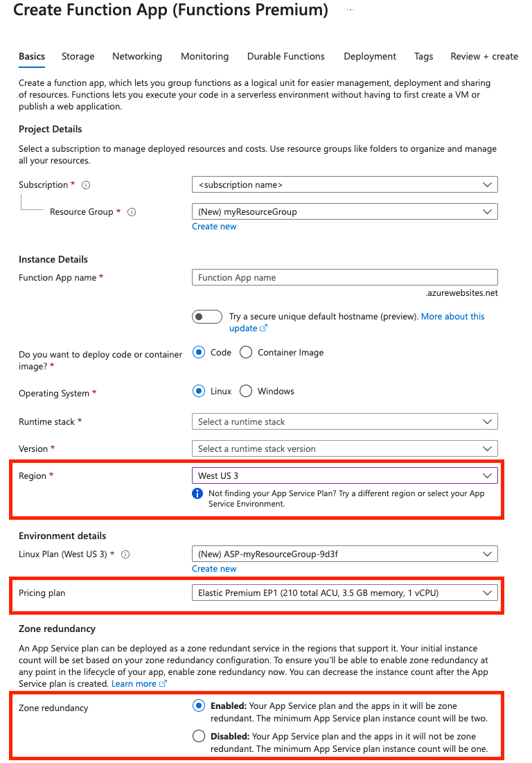Open the More about this update link
Screen dimensions: 532x763
[452, 316]
